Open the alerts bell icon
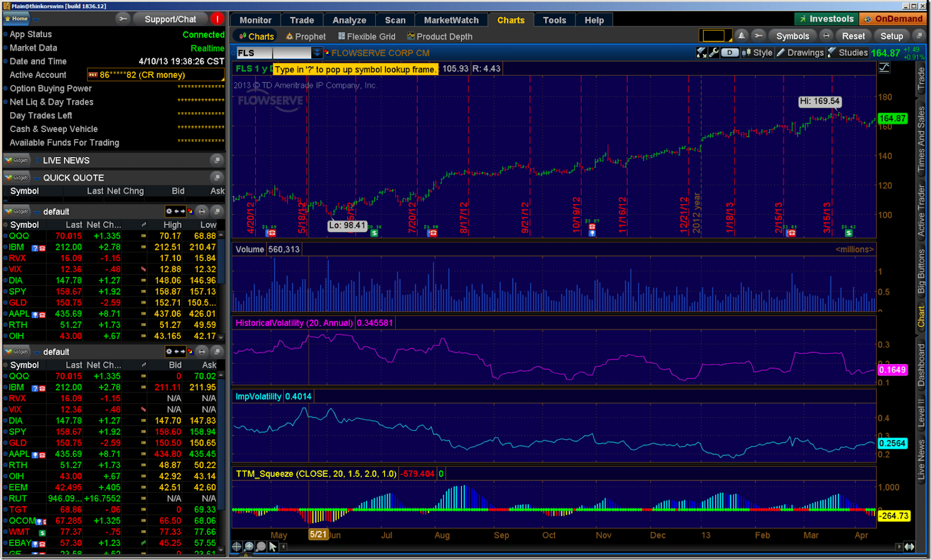 [x=741, y=35]
